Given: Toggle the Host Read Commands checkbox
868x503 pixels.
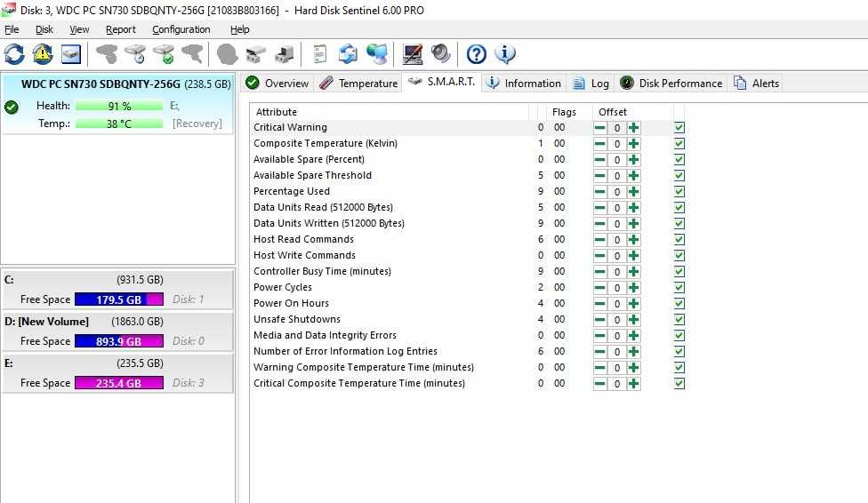Looking at the screenshot, I should (x=679, y=240).
